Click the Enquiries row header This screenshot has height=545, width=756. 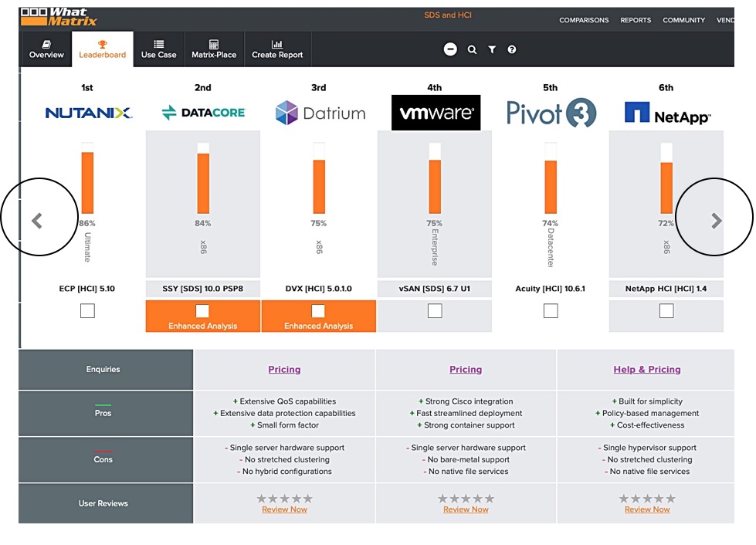click(x=106, y=370)
